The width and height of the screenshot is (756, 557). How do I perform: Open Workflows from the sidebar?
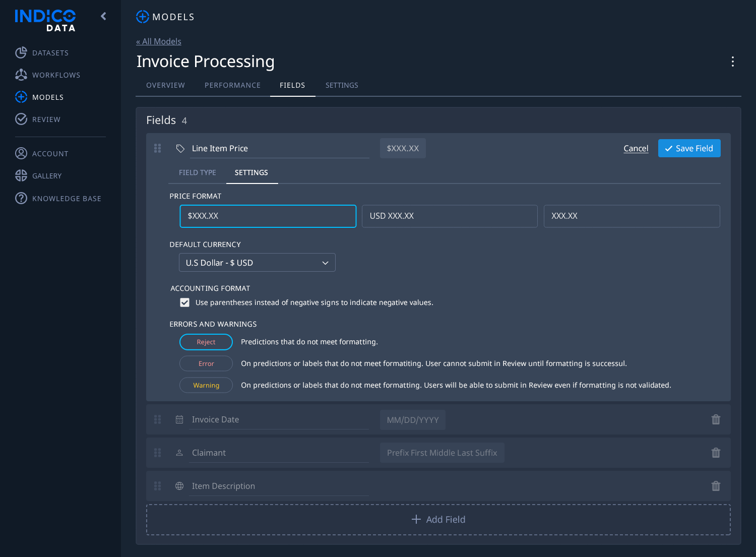click(x=48, y=75)
